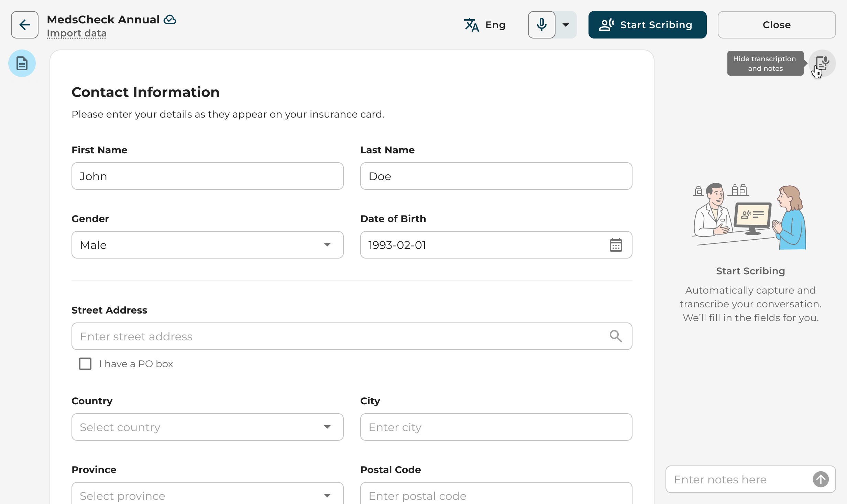This screenshot has width=847, height=504.
Task: Click the translate language icon
Action: click(472, 25)
